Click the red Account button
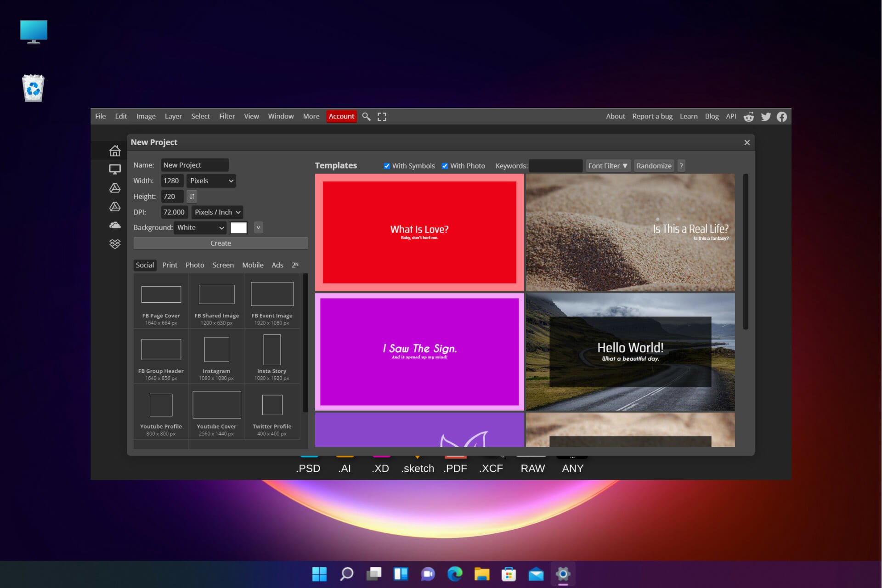Image resolution: width=882 pixels, height=588 pixels. [341, 117]
